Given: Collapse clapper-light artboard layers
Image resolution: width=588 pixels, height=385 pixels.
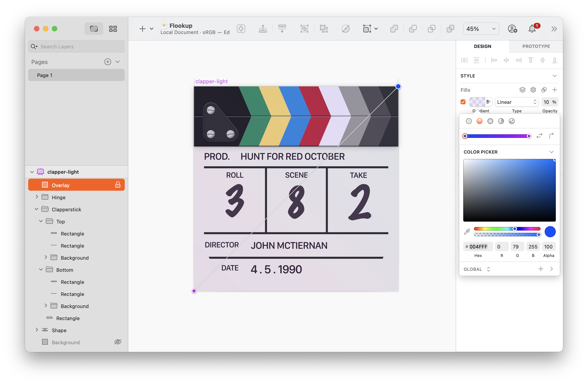Looking at the screenshot, I should pyautogui.click(x=32, y=172).
